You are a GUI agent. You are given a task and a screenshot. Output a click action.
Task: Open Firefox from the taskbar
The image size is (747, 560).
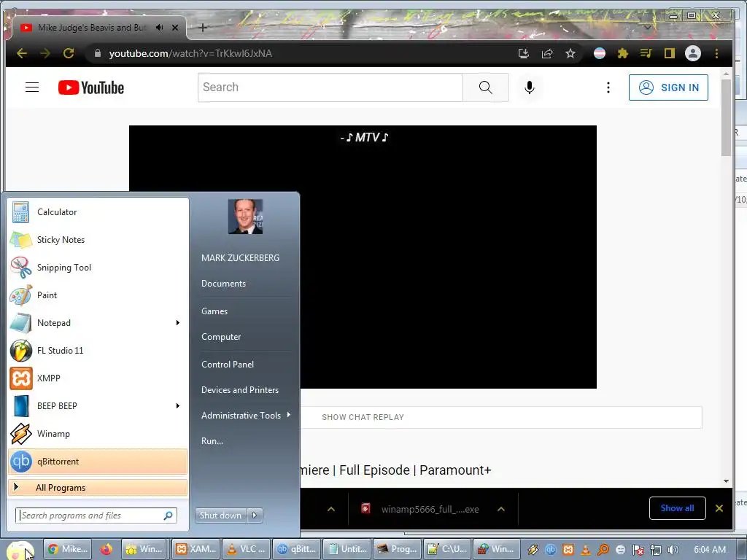pyautogui.click(x=107, y=549)
